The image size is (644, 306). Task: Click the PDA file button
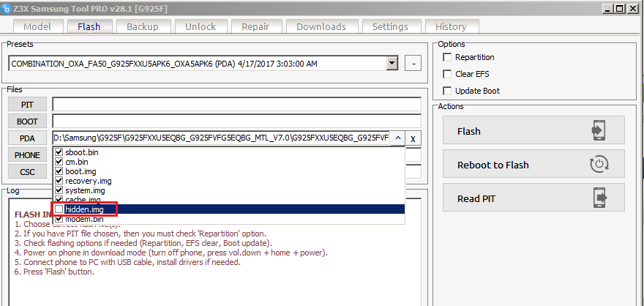click(x=28, y=138)
